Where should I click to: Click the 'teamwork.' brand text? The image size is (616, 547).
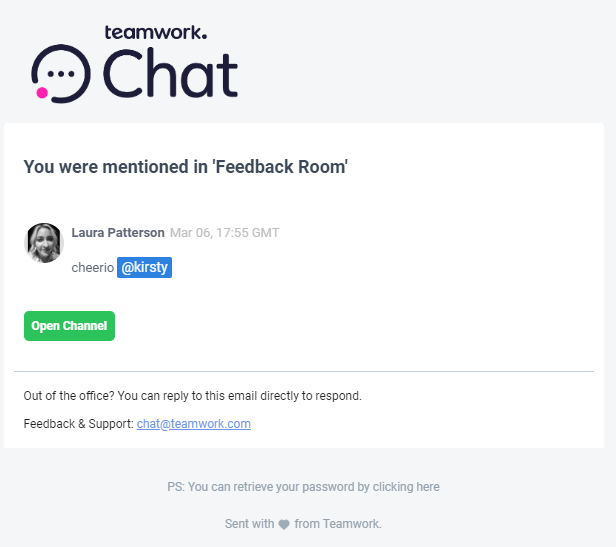(x=156, y=32)
